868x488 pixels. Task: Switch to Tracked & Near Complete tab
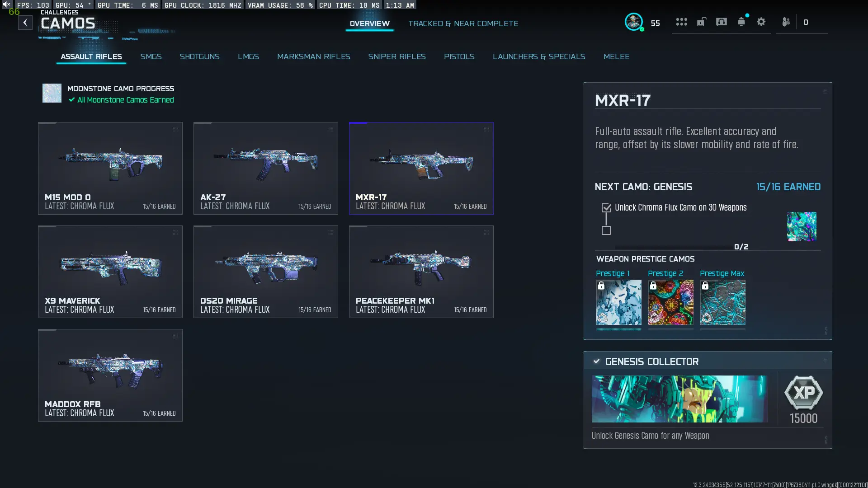click(463, 23)
